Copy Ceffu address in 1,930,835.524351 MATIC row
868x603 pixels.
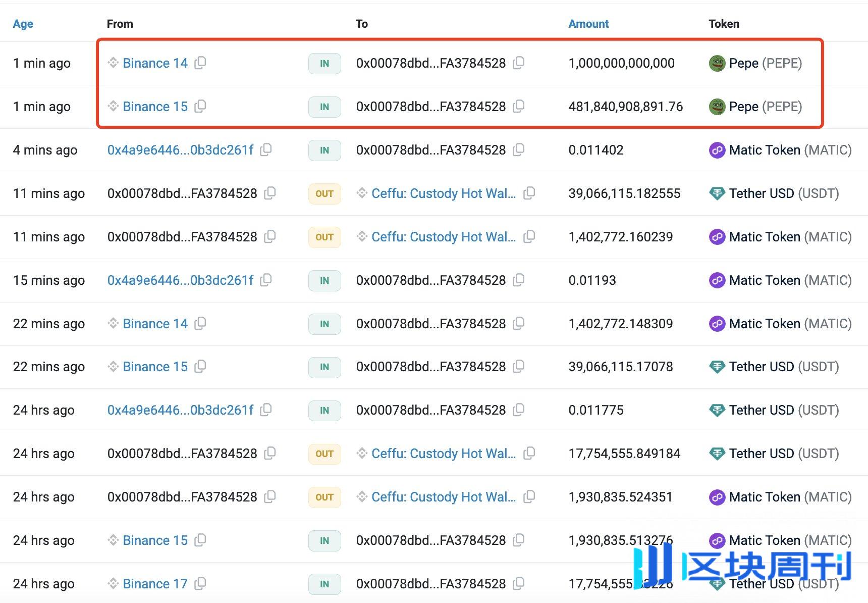pyautogui.click(x=529, y=497)
